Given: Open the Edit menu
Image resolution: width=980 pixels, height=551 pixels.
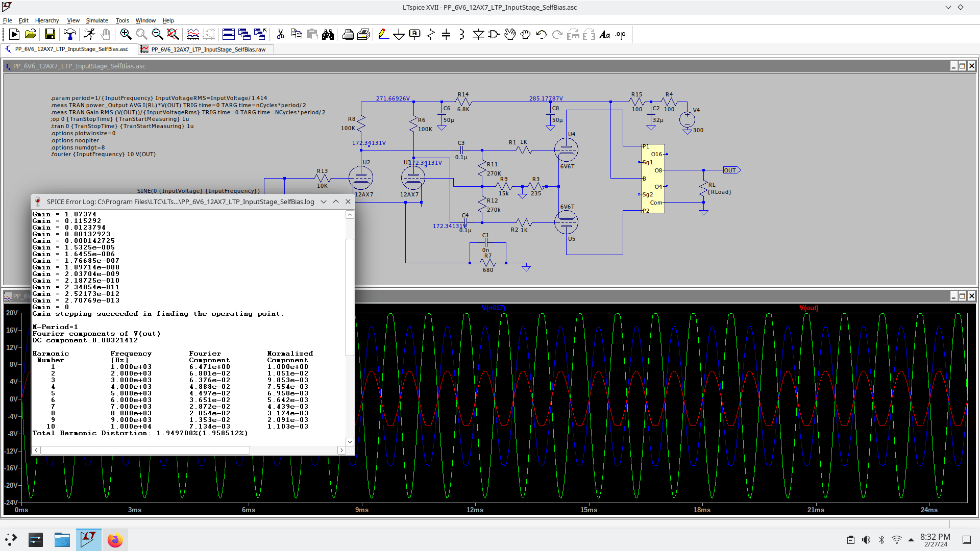Looking at the screenshot, I should pyautogui.click(x=23, y=20).
